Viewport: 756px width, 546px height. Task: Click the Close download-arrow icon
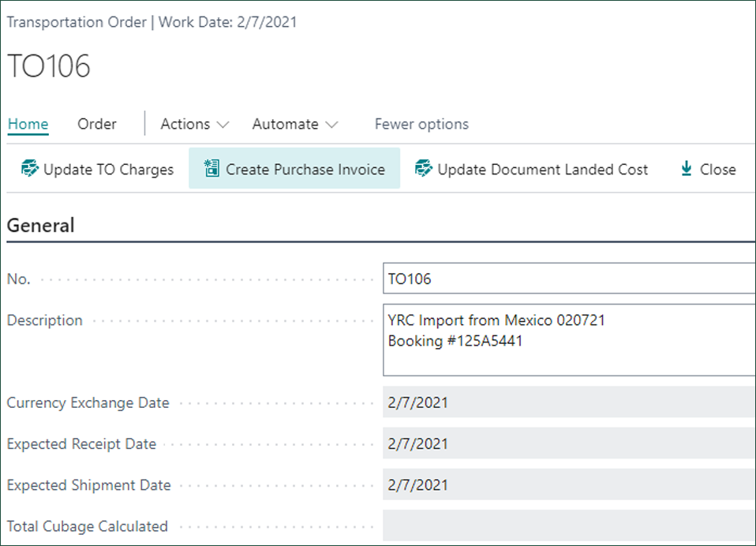click(686, 169)
